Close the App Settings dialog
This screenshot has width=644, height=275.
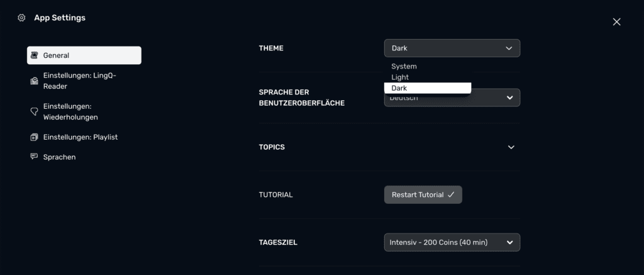coord(616,22)
